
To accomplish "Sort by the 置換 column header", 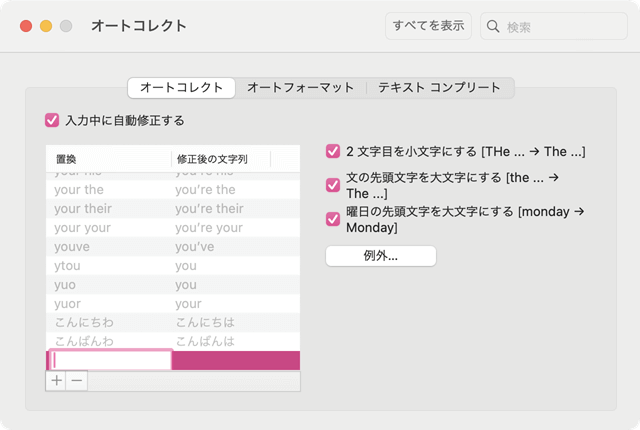I will pyautogui.click(x=108, y=159).
